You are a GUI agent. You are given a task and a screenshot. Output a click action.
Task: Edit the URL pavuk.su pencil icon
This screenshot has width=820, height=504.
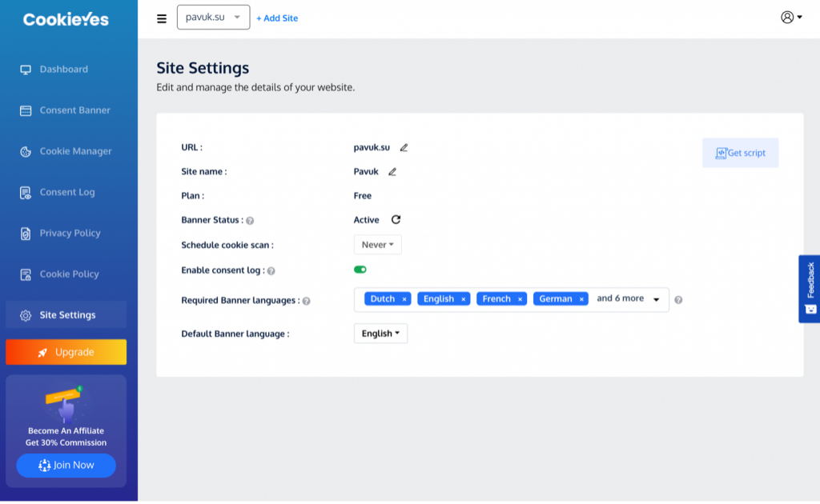pos(404,148)
